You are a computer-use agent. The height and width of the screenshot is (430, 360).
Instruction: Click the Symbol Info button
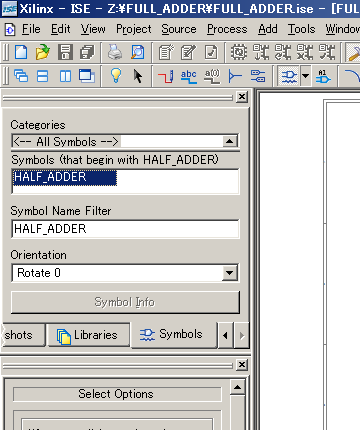125,302
